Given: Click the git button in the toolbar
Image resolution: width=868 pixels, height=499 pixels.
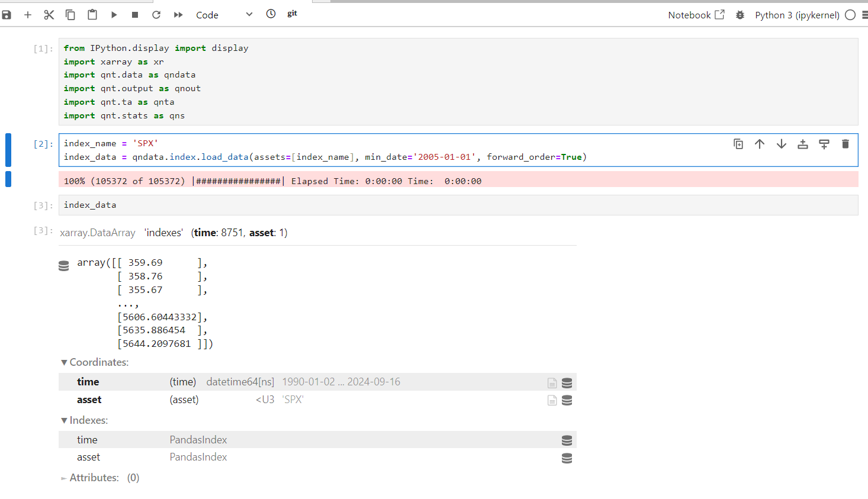Looking at the screenshot, I should pos(292,14).
